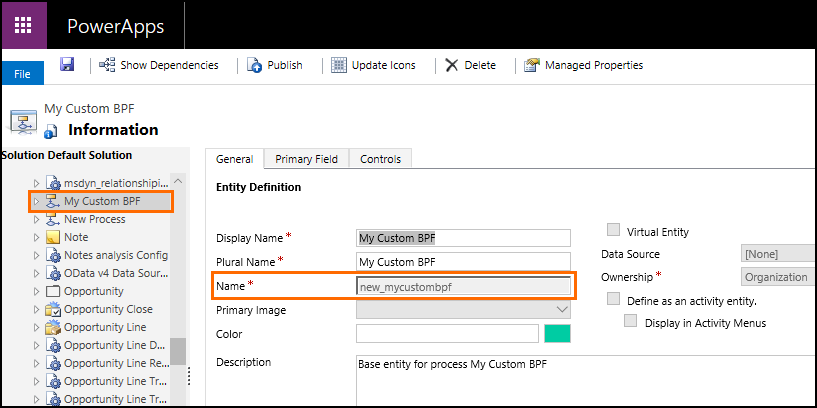Click the Update Icons toolbar icon
Viewport: 817px width, 408px height.
pos(338,65)
